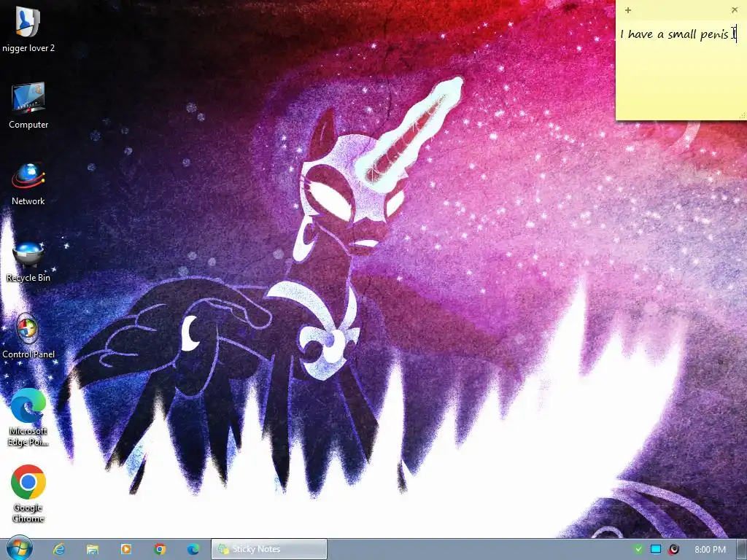This screenshot has width=747, height=560.
Task: Open File Explorer from the taskbar
Action: [93, 549]
